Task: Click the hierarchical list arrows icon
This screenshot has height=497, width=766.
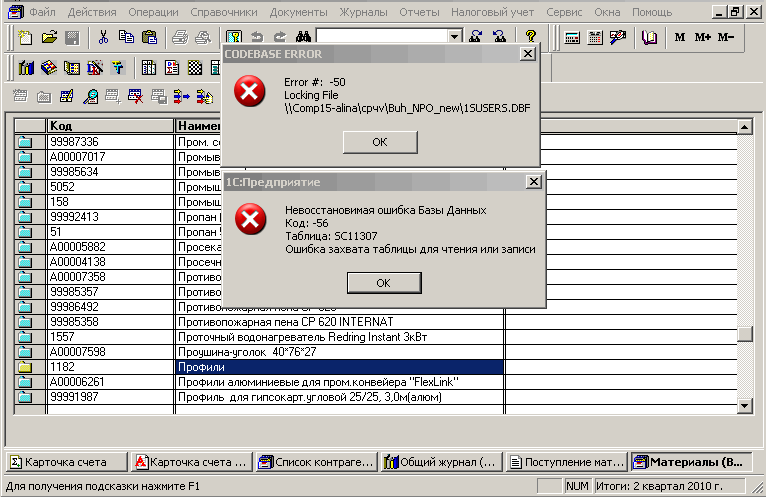Action: pos(181,96)
